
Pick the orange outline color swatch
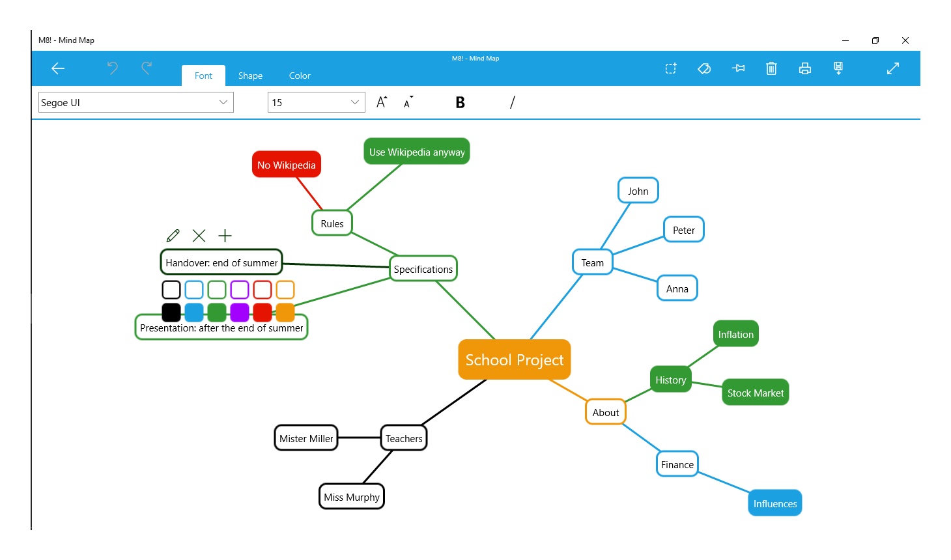pos(285,290)
